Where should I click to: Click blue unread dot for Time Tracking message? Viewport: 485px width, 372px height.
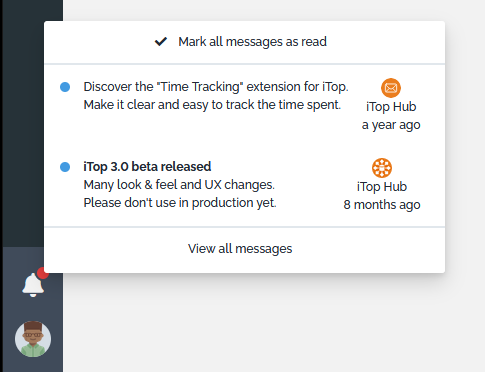pyautogui.click(x=65, y=87)
